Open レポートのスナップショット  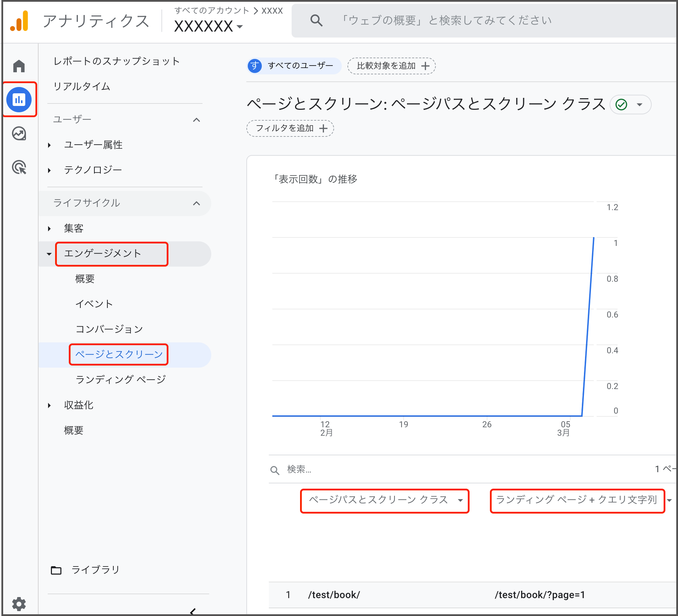(x=116, y=61)
